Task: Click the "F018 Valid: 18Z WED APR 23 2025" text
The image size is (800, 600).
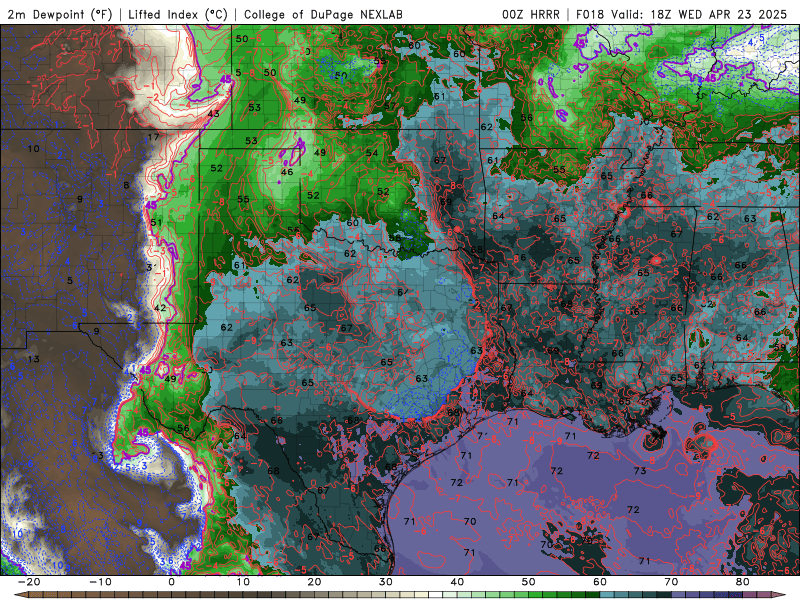Action: click(682, 14)
